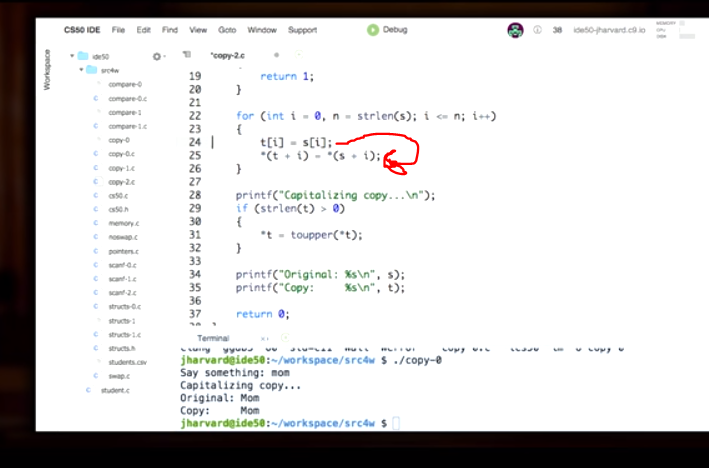The width and height of the screenshot is (709, 468).
Task: Click 'Original: Mom' terminal output line
Action: pyautogui.click(x=220, y=398)
